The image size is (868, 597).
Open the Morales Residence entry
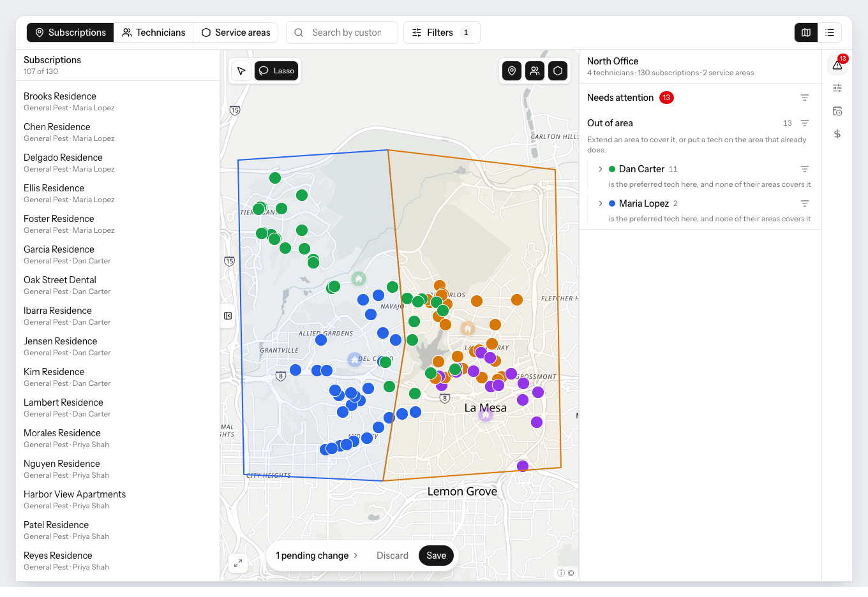pyautogui.click(x=118, y=438)
